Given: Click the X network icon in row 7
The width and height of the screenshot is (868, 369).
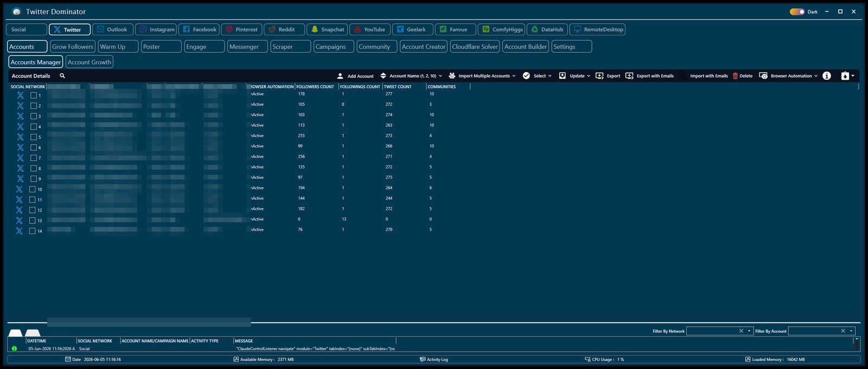Looking at the screenshot, I should coord(20,158).
